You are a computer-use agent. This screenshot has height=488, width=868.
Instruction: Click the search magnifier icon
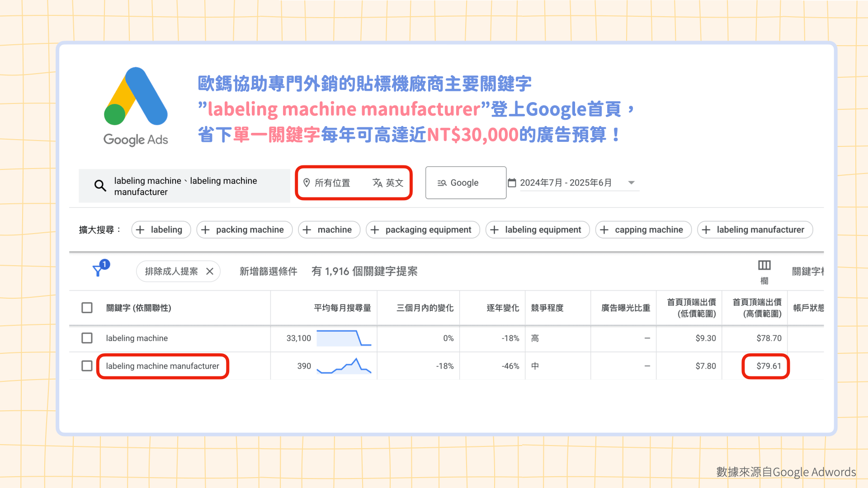[100, 186]
